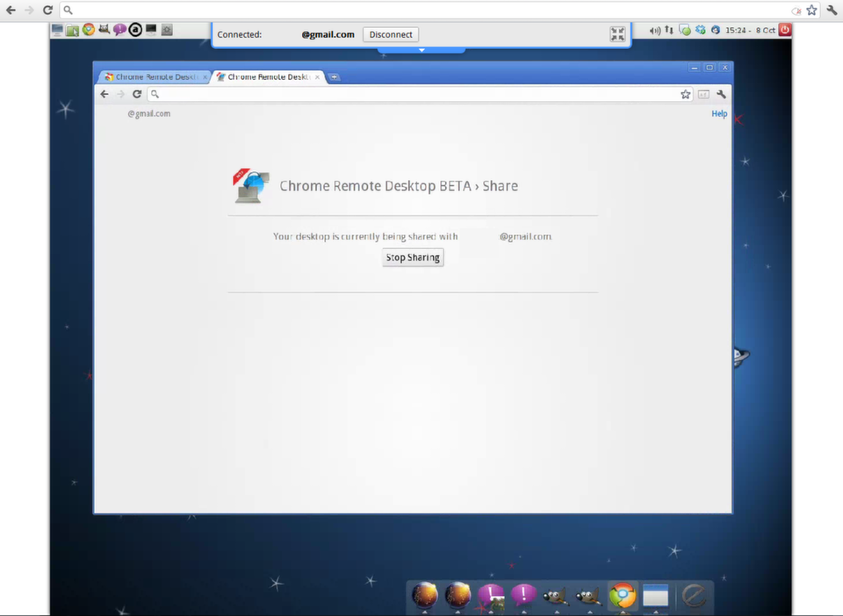Click the green chat status tray icon
This screenshot has width=843, height=616.
(684, 30)
